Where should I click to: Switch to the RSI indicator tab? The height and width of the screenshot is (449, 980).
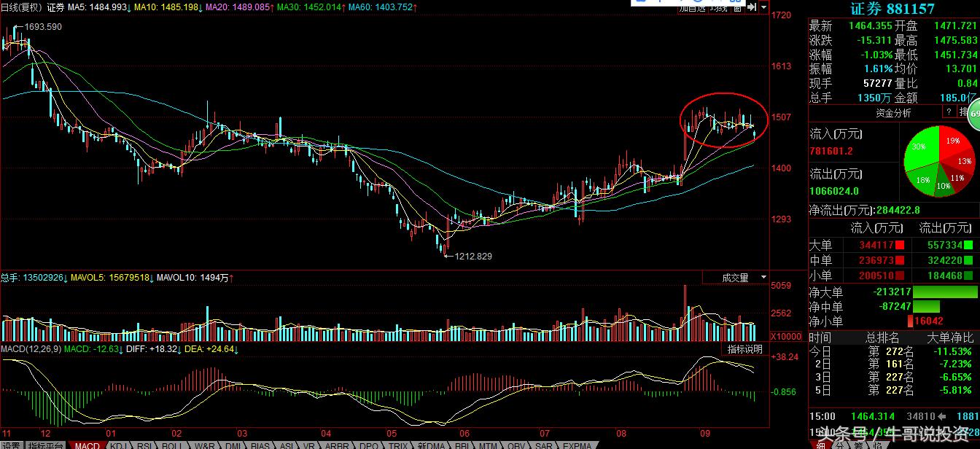click(x=144, y=445)
